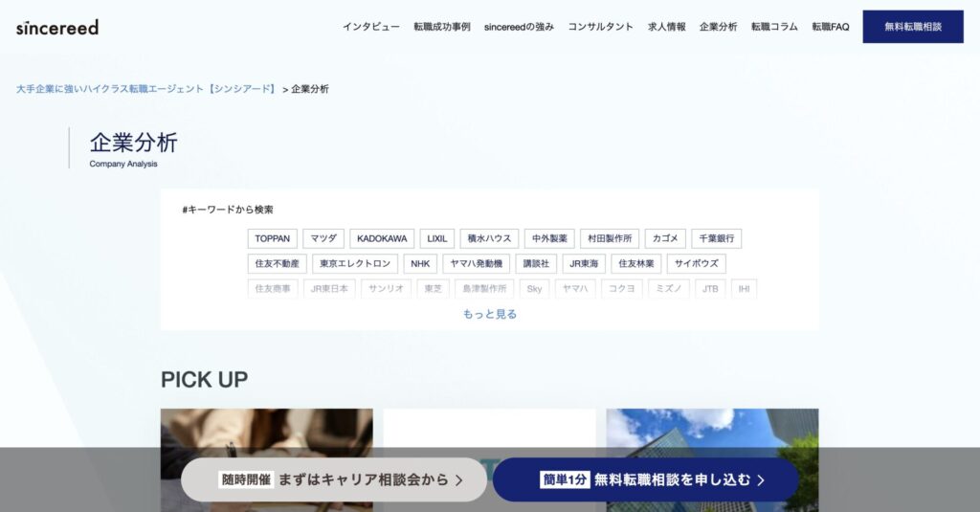Select the TOPPAN keyword tag
The image size is (980, 512).
(x=273, y=238)
